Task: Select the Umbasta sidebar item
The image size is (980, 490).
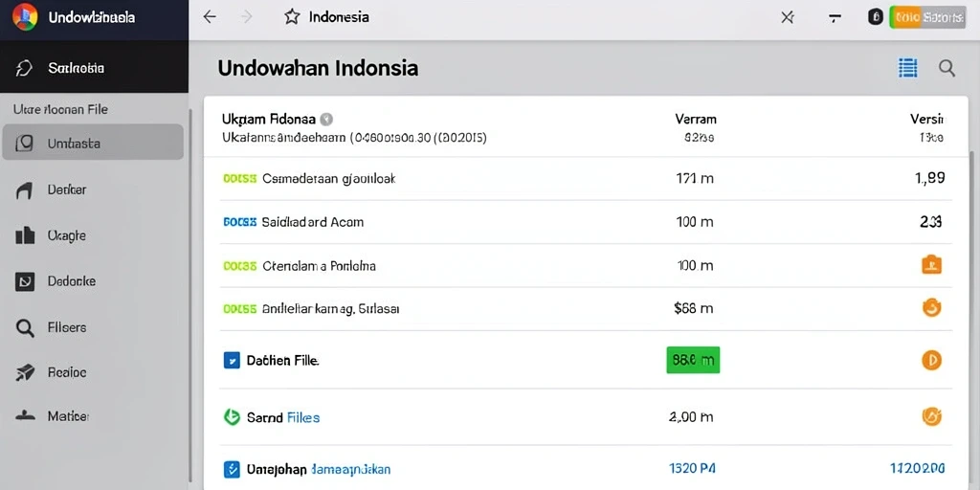Action: [93, 143]
